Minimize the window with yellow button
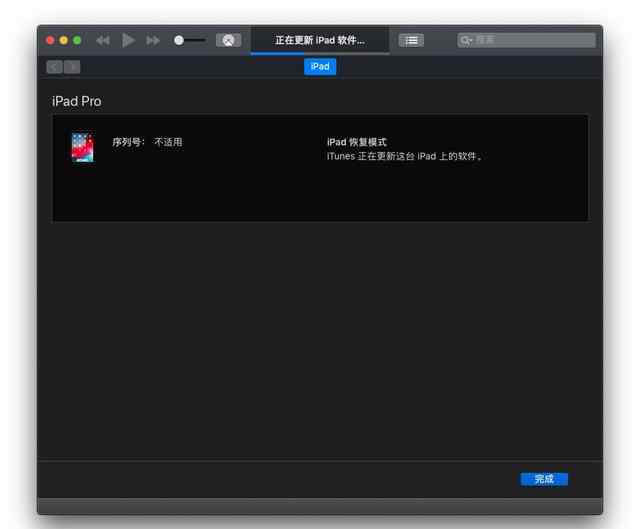 click(64, 40)
